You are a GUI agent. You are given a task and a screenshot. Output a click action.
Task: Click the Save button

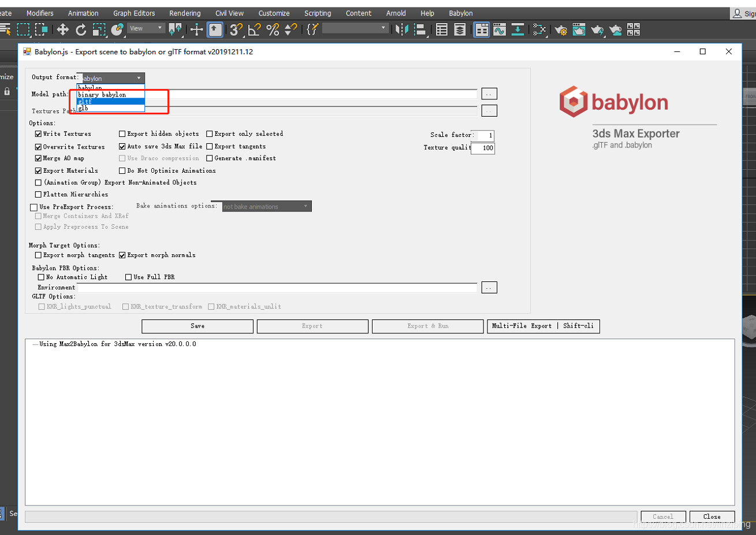[198, 326]
